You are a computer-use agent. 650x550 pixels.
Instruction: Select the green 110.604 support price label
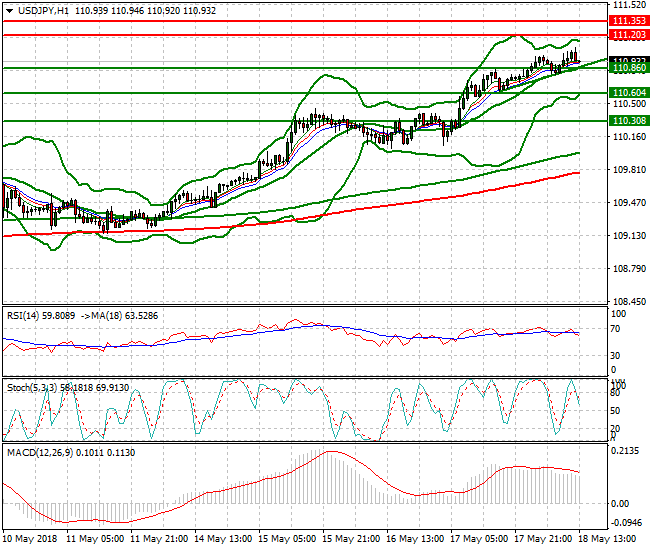(629, 93)
